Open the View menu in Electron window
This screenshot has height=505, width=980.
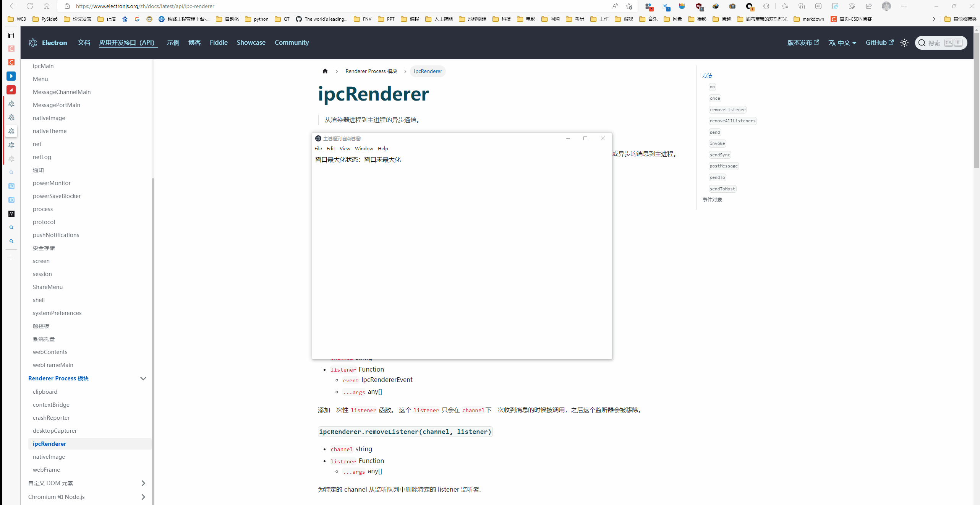(345, 149)
